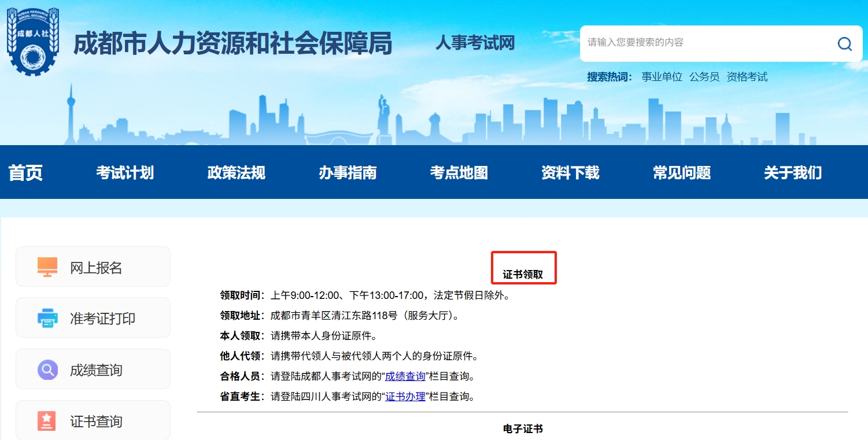Image resolution: width=868 pixels, height=440 pixels.
Task: Click the orange monitor online registration icon
Action: pos(47,267)
